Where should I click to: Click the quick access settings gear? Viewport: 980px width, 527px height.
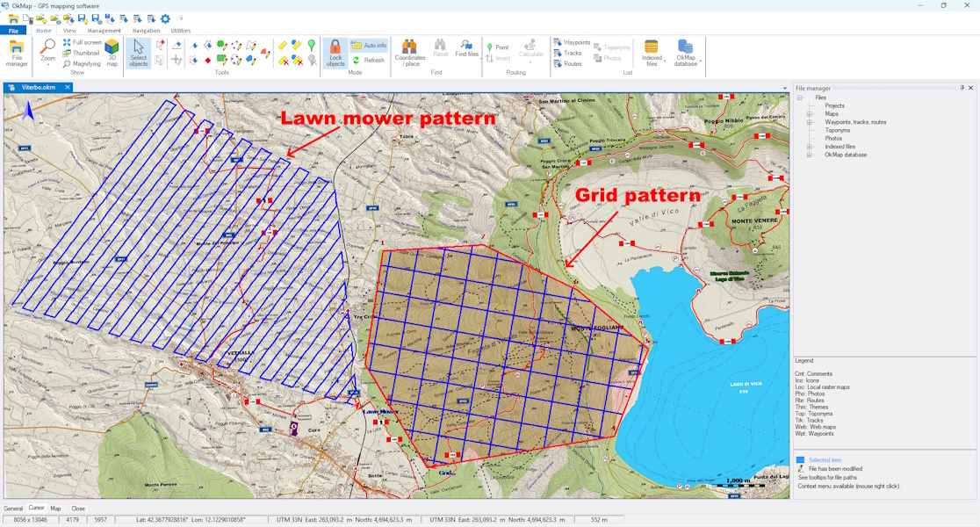166,18
